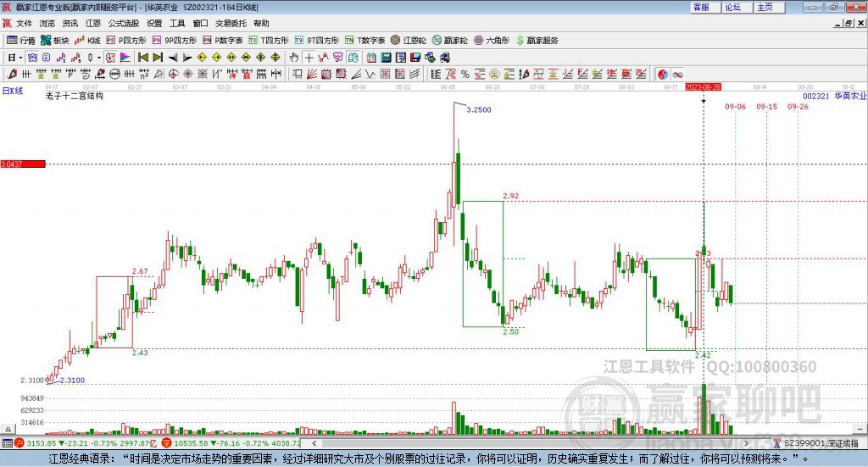Launch the 赢家轮 wheel tool
This screenshot has height=467, width=868.
(450, 41)
